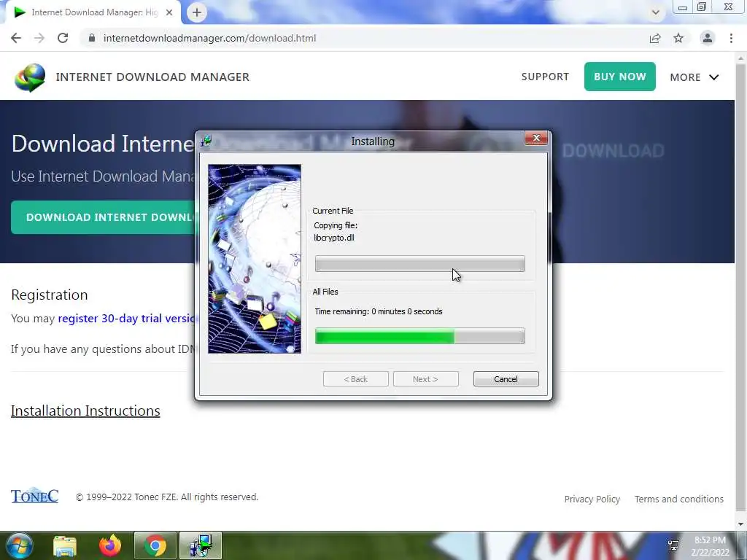Open the Chrome profile avatar icon
This screenshot has height=560, width=747.
click(708, 38)
